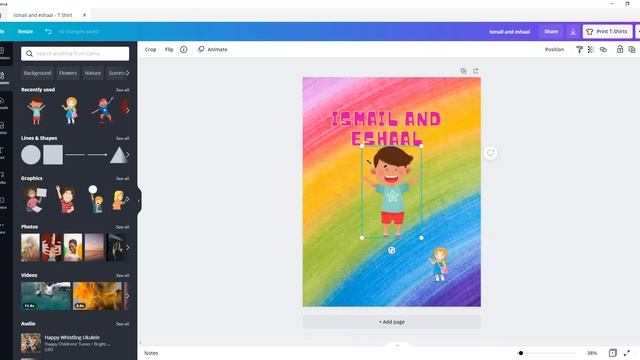This screenshot has width=640, height=360.
Task: Show more Videos arrow
Action: click(x=127, y=296)
